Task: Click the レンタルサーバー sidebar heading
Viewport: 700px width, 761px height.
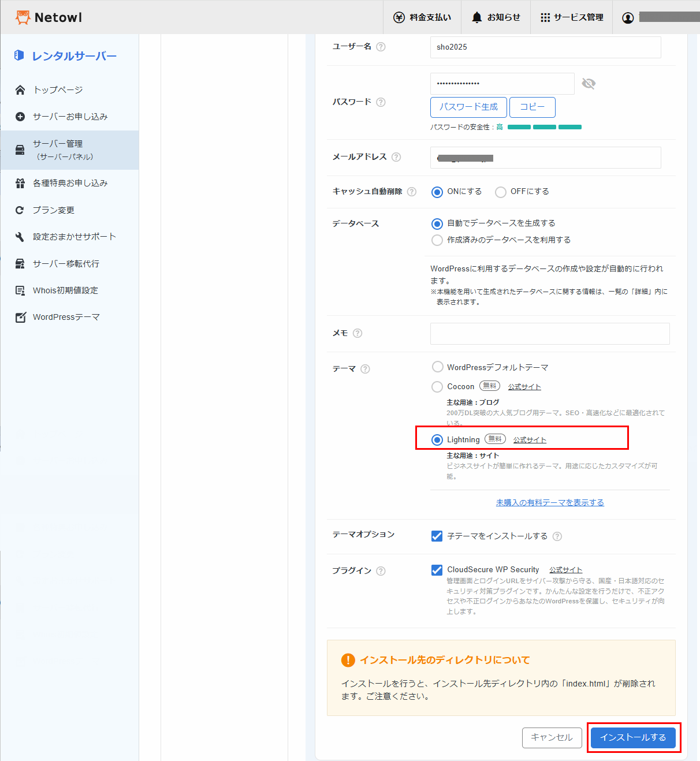Action: [x=75, y=56]
